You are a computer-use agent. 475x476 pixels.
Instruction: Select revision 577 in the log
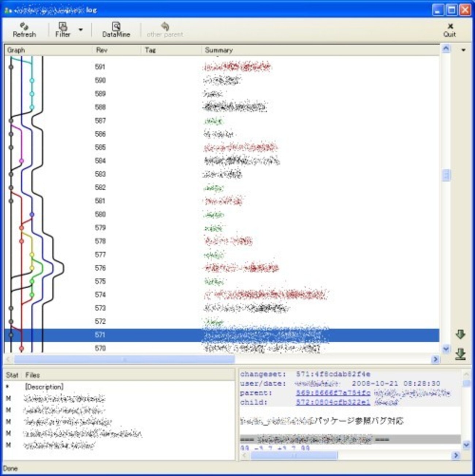pos(221,255)
